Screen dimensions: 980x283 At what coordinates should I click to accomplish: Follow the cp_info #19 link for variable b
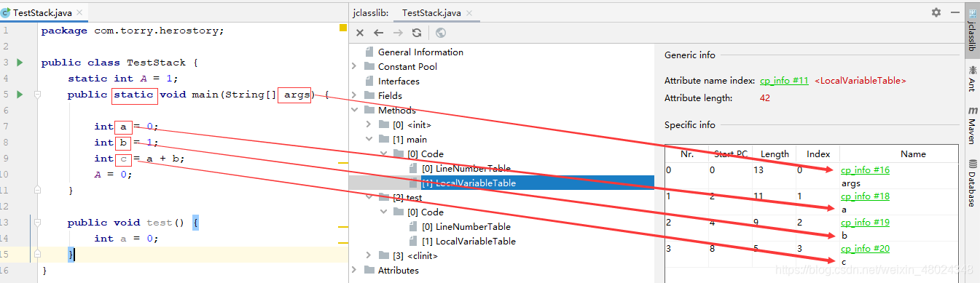point(866,223)
